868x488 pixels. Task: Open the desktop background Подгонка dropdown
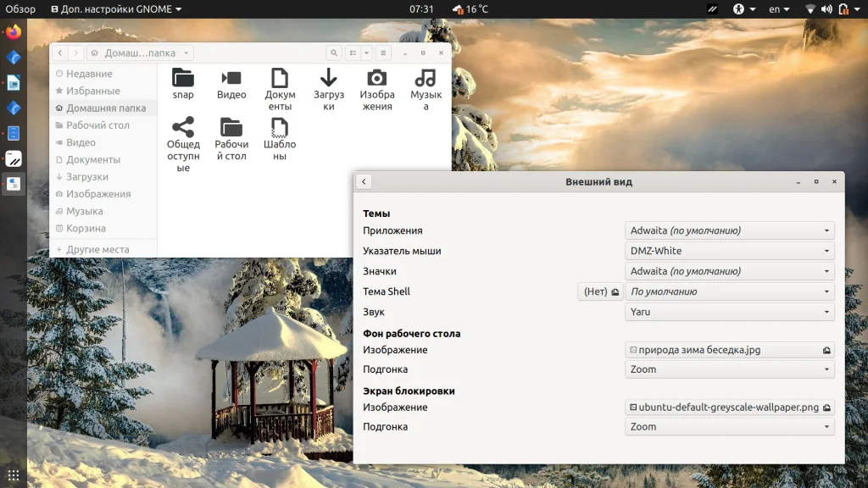730,369
